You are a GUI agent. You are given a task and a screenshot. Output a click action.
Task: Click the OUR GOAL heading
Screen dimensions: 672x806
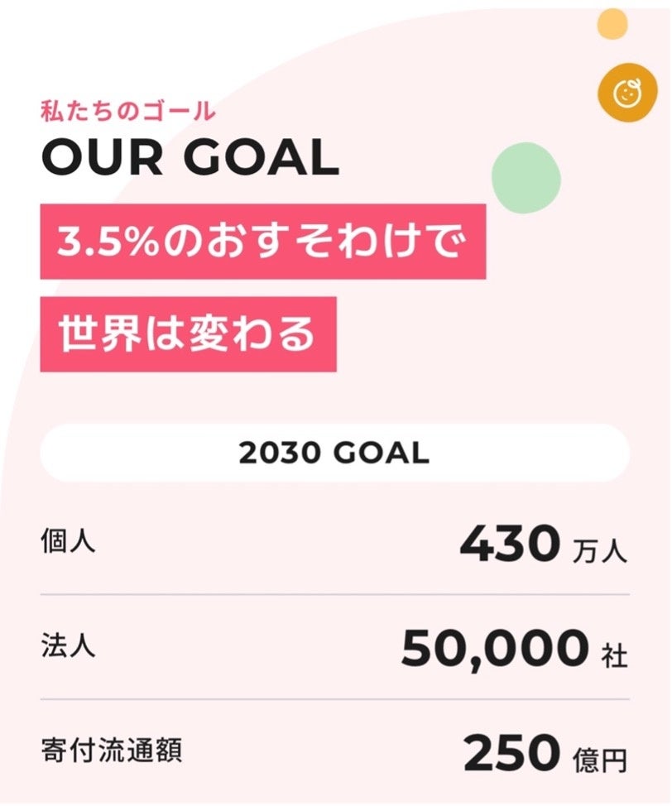[x=190, y=157]
